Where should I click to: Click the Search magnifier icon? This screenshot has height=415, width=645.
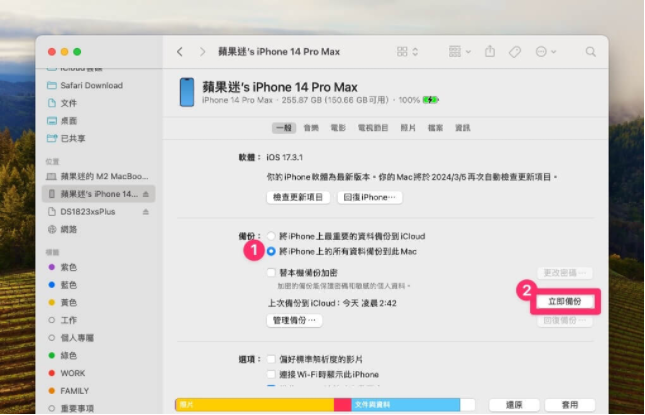(590, 52)
